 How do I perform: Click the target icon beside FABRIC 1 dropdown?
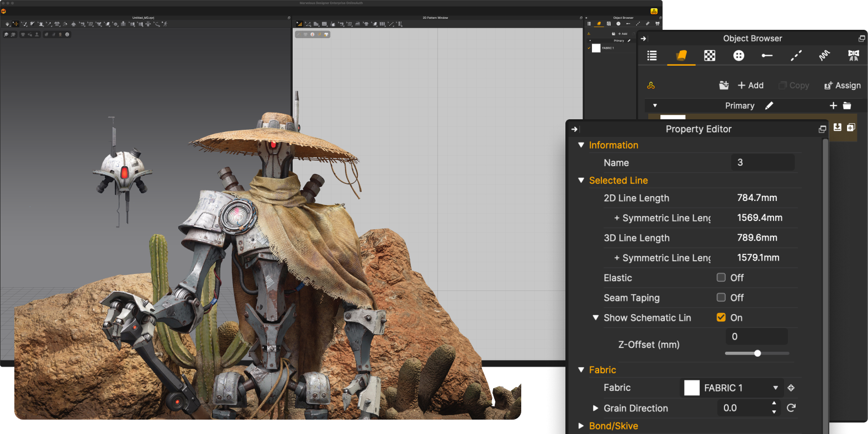pos(791,388)
